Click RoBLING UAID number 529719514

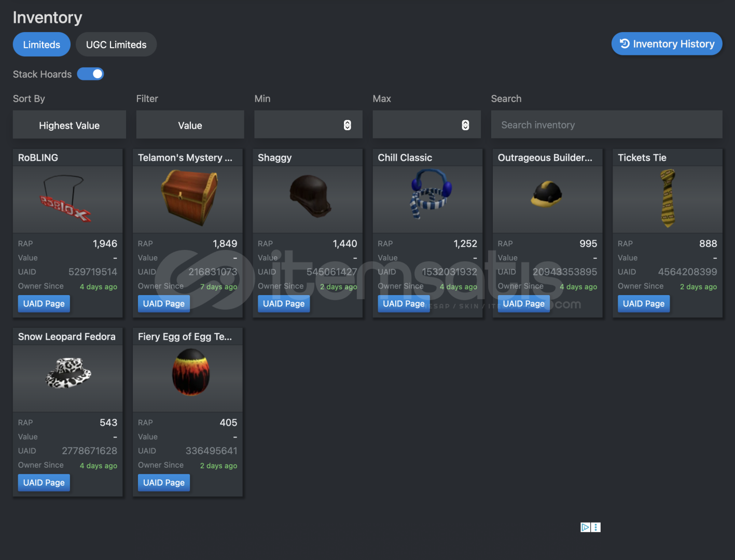[93, 272]
